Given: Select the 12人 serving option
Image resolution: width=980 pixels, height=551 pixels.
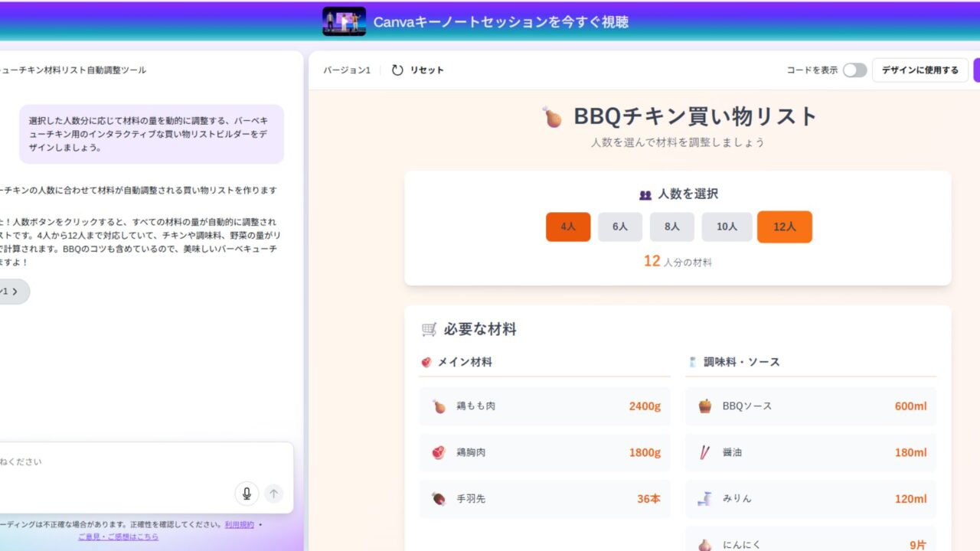Looking at the screenshot, I should pyautogui.click(x=784, y=227).
